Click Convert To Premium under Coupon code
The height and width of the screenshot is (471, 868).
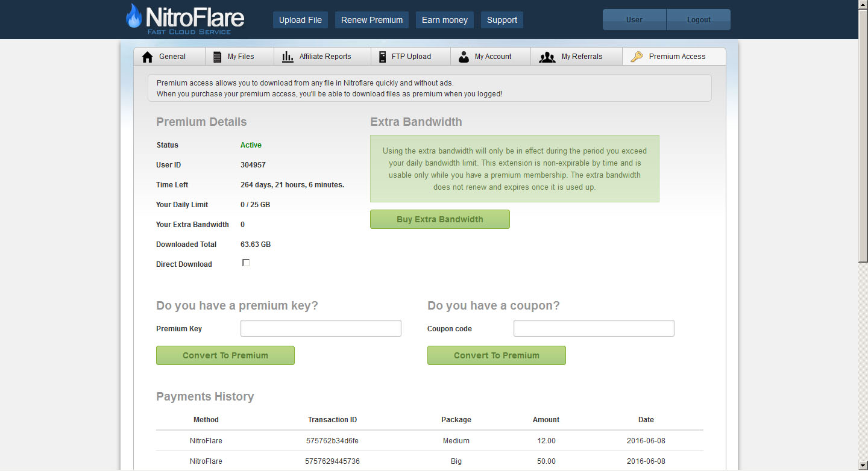click(x=497, y=355)
